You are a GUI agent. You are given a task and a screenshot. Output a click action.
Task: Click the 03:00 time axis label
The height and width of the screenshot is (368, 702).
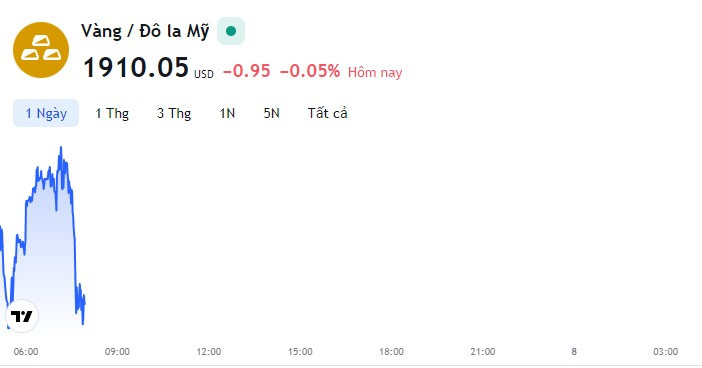(x=665, y=352)
